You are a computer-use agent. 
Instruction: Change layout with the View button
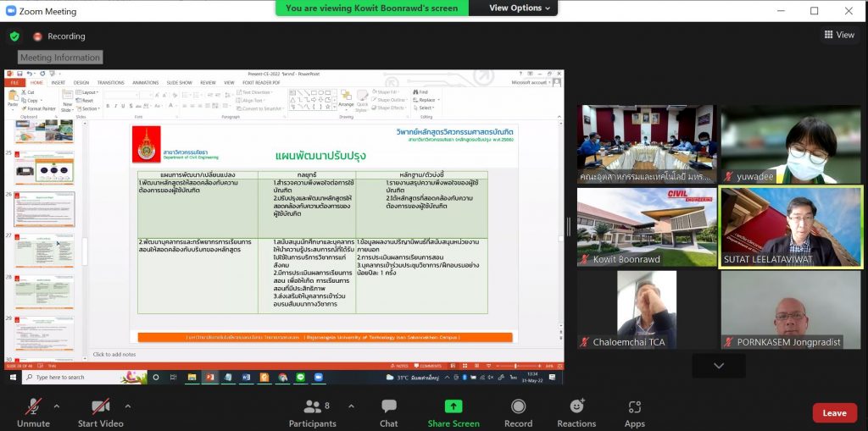(x=838, y=35)
